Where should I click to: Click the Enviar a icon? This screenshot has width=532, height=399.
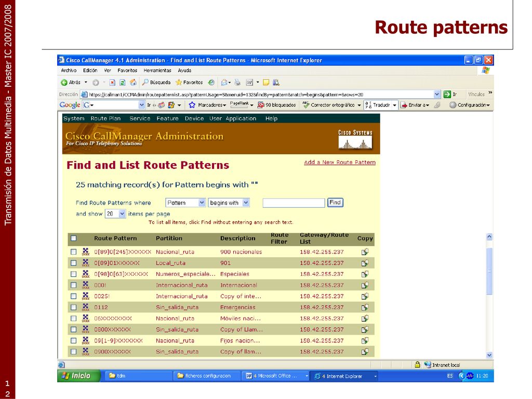pos(404,105)
